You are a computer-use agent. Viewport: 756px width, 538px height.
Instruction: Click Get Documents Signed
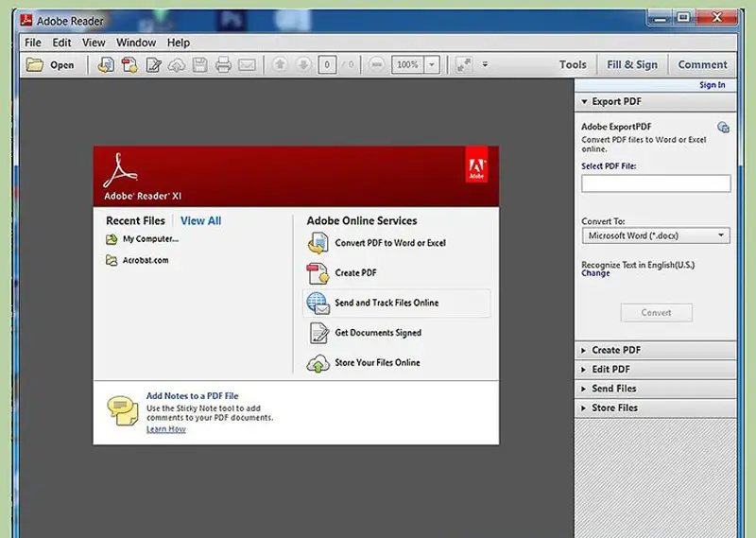click(x=378, y=333)
